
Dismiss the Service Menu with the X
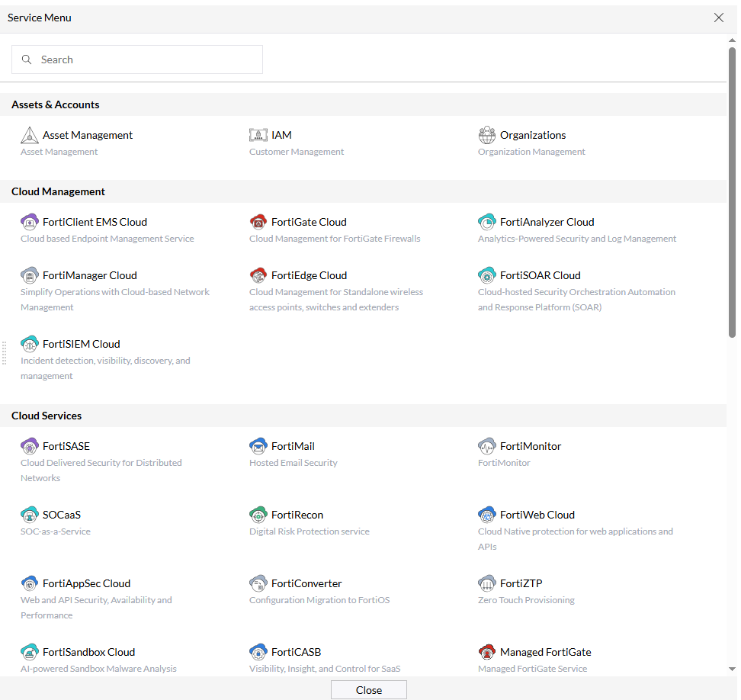[718, 17]
